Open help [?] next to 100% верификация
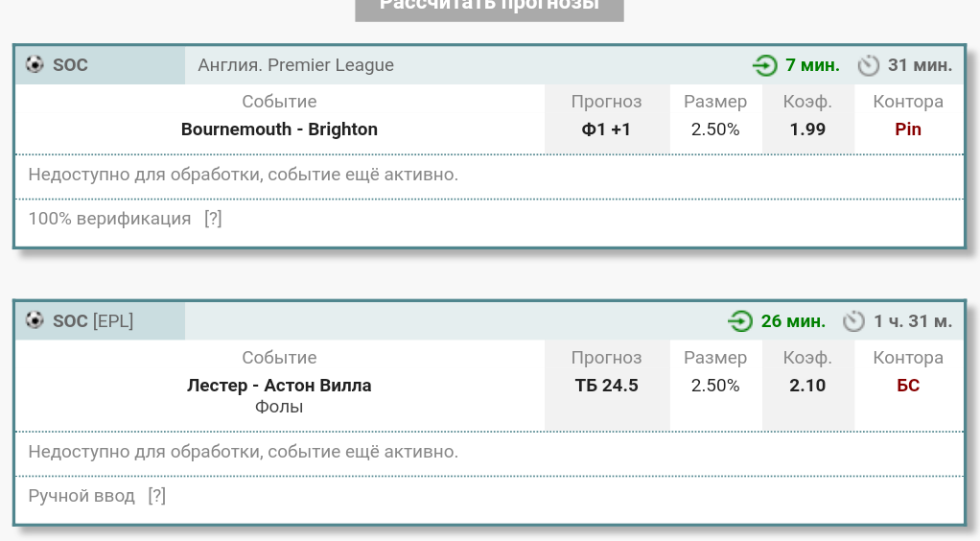The width and height of the screenshot is (980, 541). (213, 219)
